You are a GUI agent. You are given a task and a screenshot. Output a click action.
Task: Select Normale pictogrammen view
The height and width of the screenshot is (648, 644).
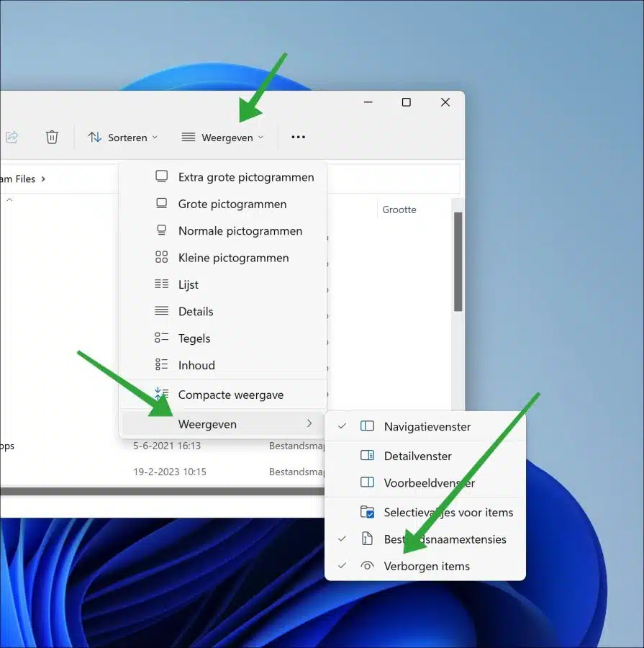[223, 231]
